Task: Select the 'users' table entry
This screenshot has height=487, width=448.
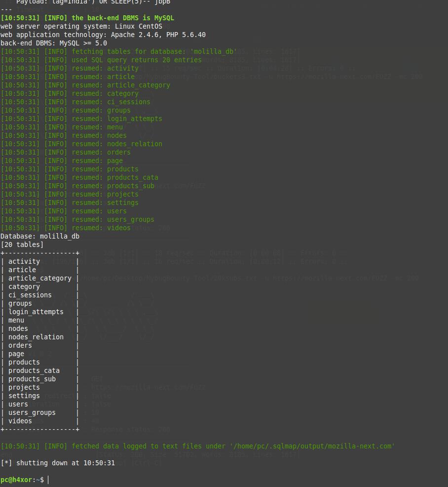Action: tap(18, 404)
